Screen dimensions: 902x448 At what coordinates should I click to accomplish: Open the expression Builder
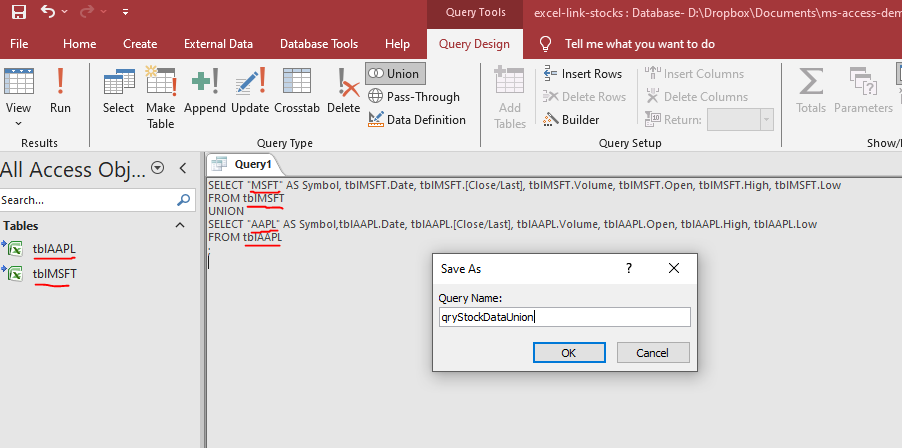pos(572,120)
